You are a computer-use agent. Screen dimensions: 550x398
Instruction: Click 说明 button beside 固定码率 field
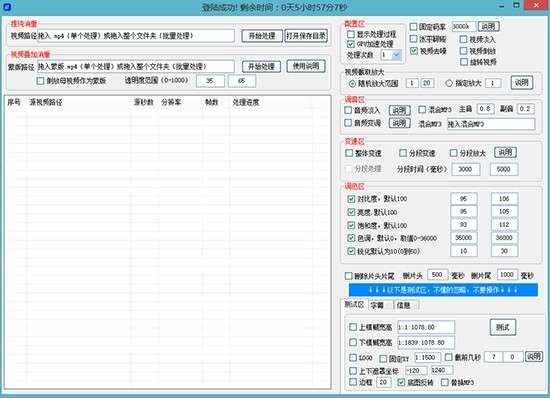coord(489,26)
